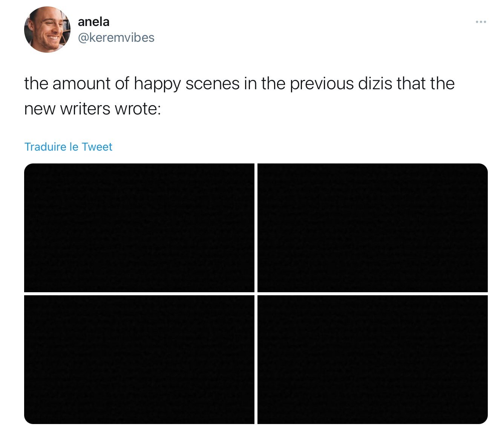504x441 pixels.
Task: Open the top-right black image
Action: tap(372, 227)
